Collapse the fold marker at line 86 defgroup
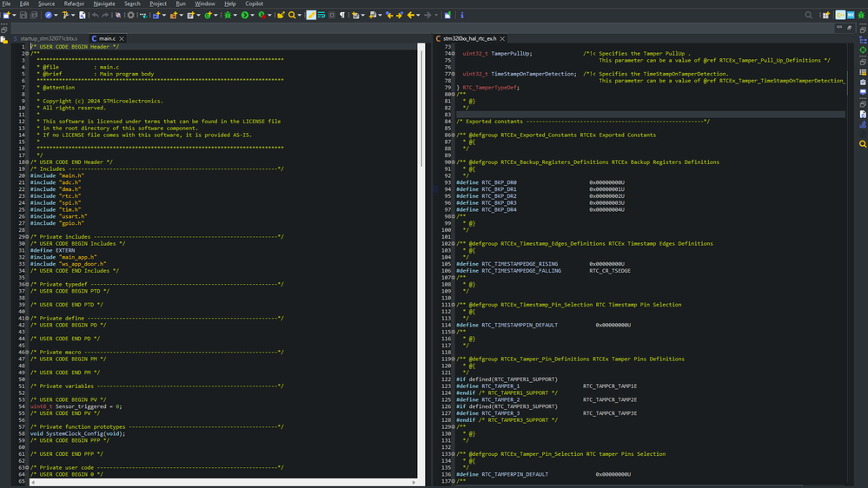This screenshot has width=868, height=488. 453,135
